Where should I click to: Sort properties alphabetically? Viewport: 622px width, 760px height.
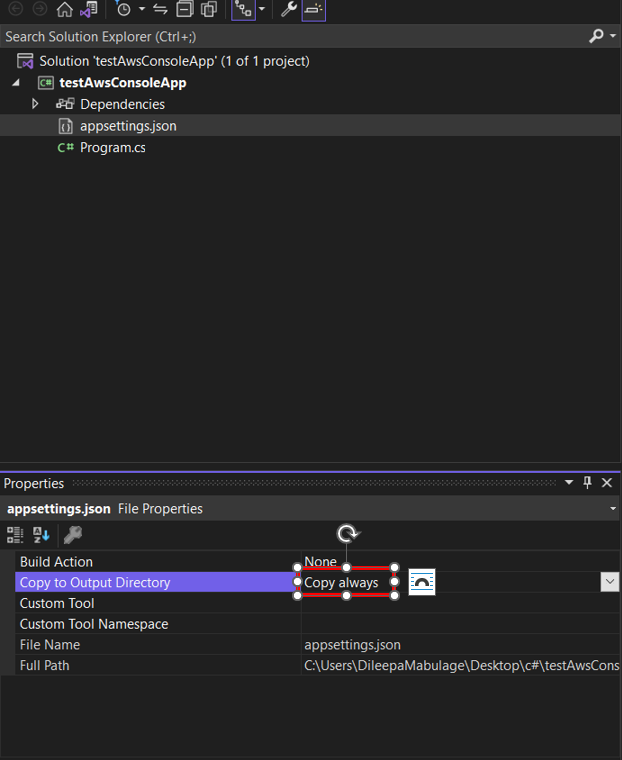coord(41,535)
